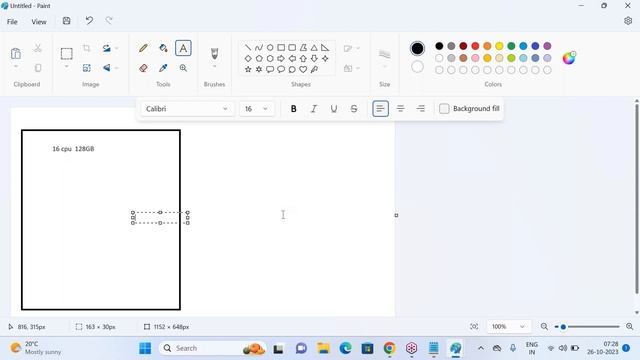This screenshot has width=640, height=360.
Task: Click the Resize and skew icon
Action: pyautogui.click(x=87, y=68)
